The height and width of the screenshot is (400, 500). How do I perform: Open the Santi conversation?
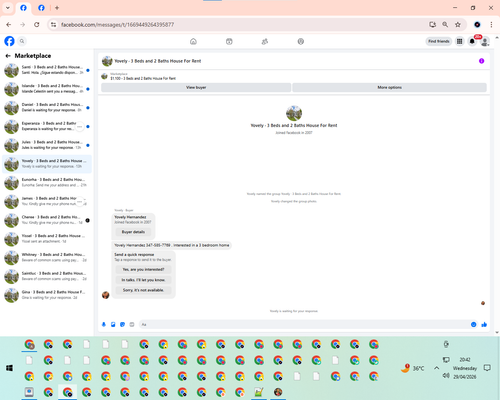point(47,70)
